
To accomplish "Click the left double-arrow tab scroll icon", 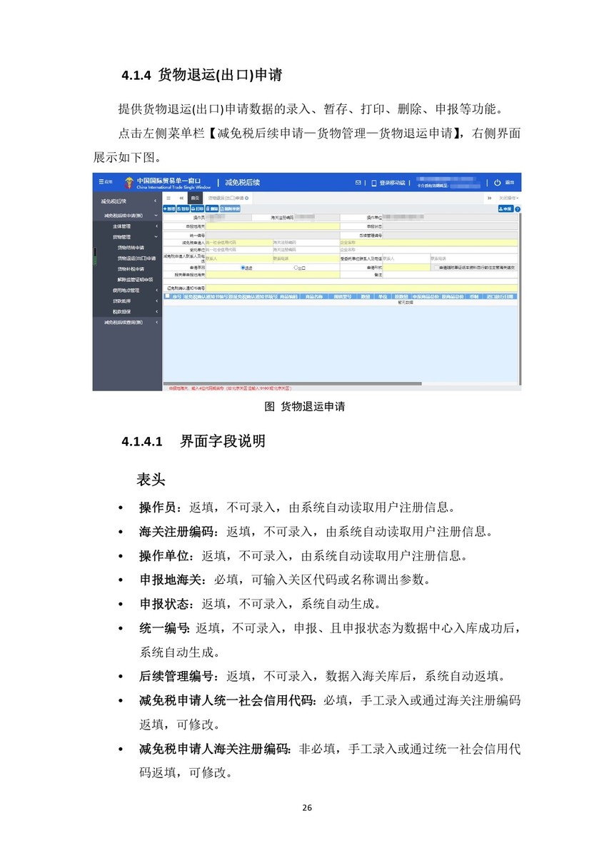I will point(181,198).
